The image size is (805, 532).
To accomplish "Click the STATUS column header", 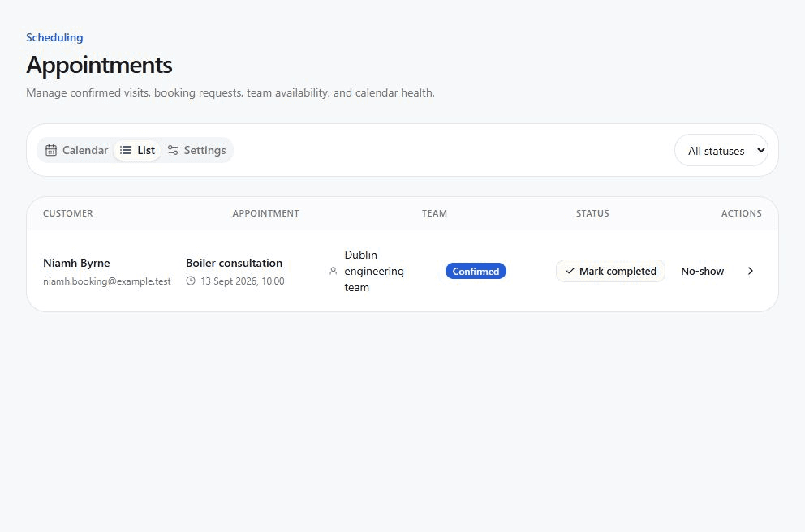I will pyautogui.click(x=592, y=213).
